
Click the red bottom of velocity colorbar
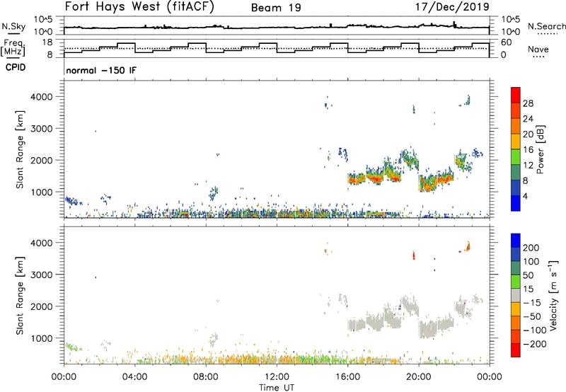[x=516, y=350]
